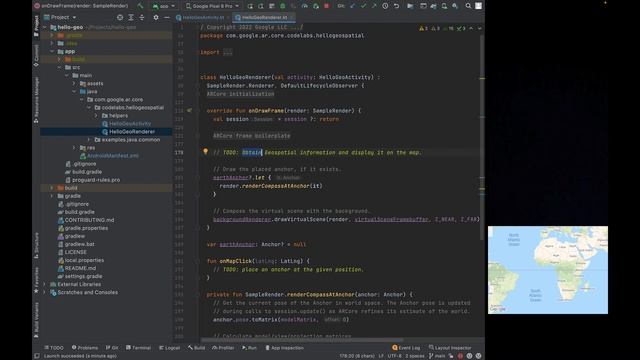Open App Inspection tool window
This screenshot has height=360, width=640.
284,348
